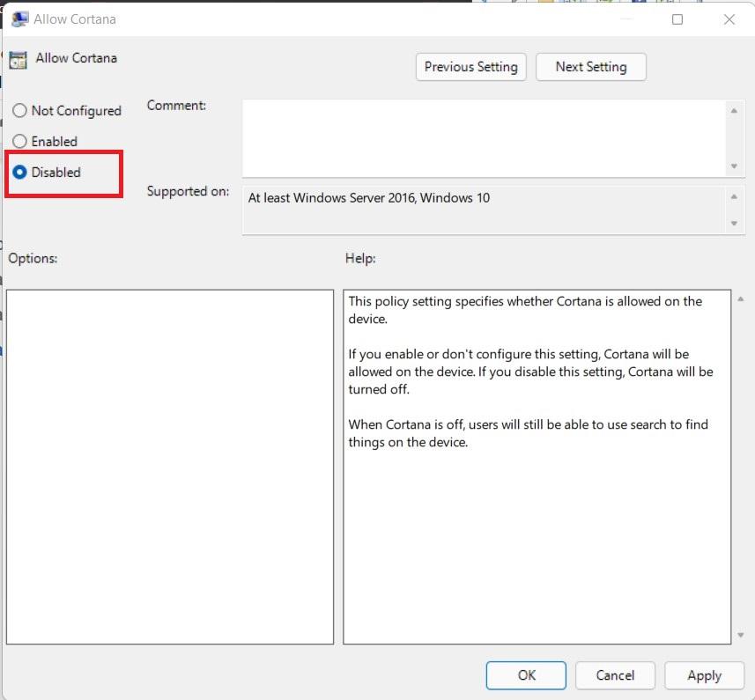Go to Previous Setting
Viewport: 755px width, 700px height.
[x=470, y=67]
